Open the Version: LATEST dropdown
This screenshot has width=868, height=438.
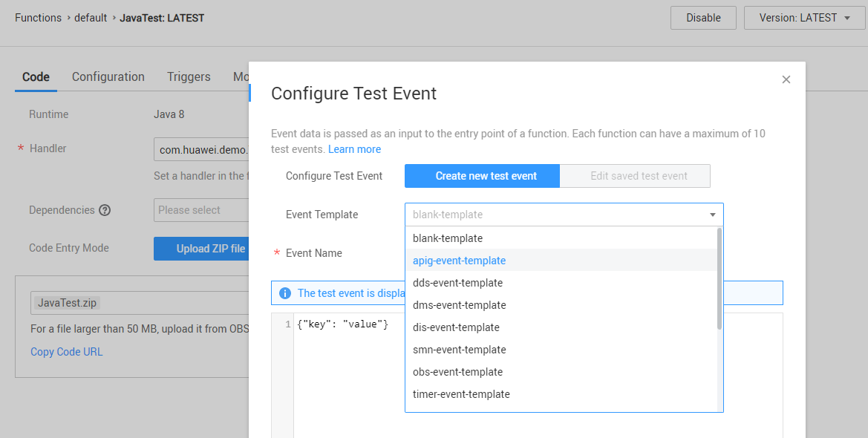pyautogui.click(x=805, y=18)
